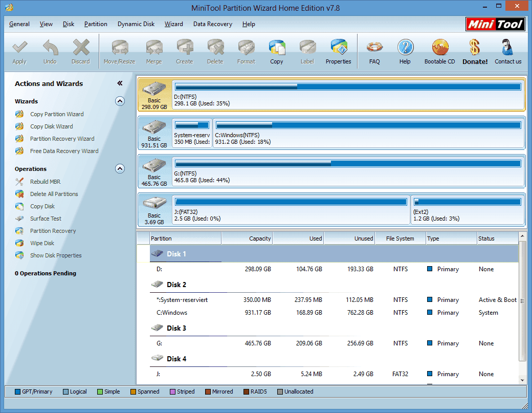Open the General menu
Screen dimensions: 532x413
coord(19,24)
